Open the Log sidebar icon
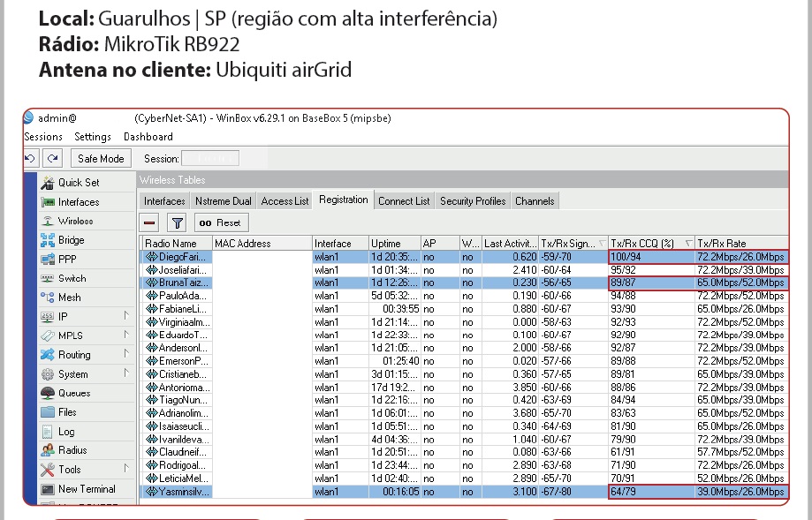Viewport: 812px width, 520px height. pos(48,432)
